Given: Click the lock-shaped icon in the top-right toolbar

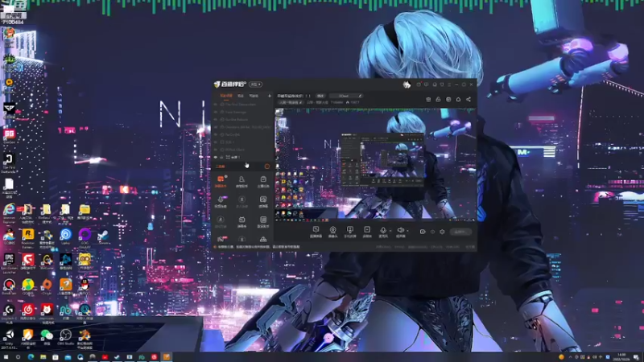Looking at the screenshot, I should pyautogui.click(x=438, y=99).
